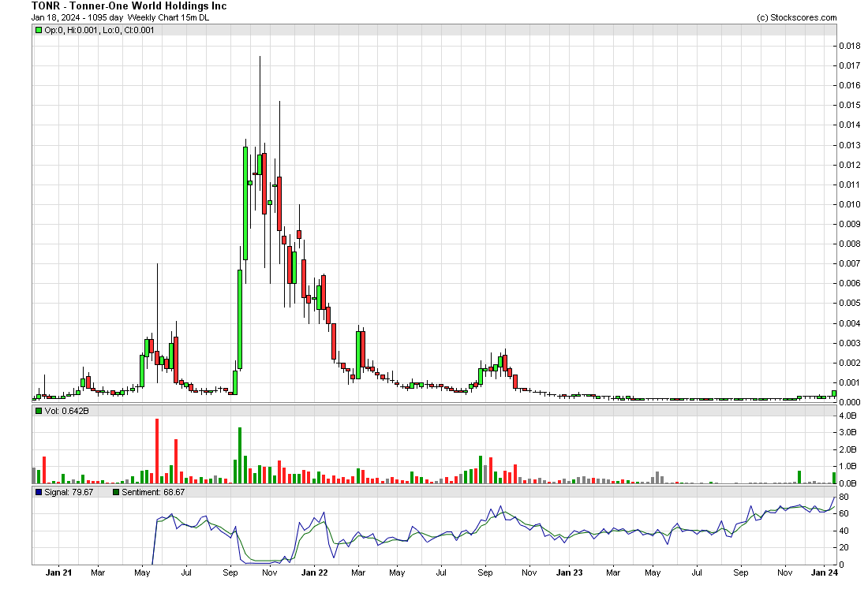Click the (c) Stockscores.com credit
The width and height of the screenshot is (868, 589).
tap(797, 17)
